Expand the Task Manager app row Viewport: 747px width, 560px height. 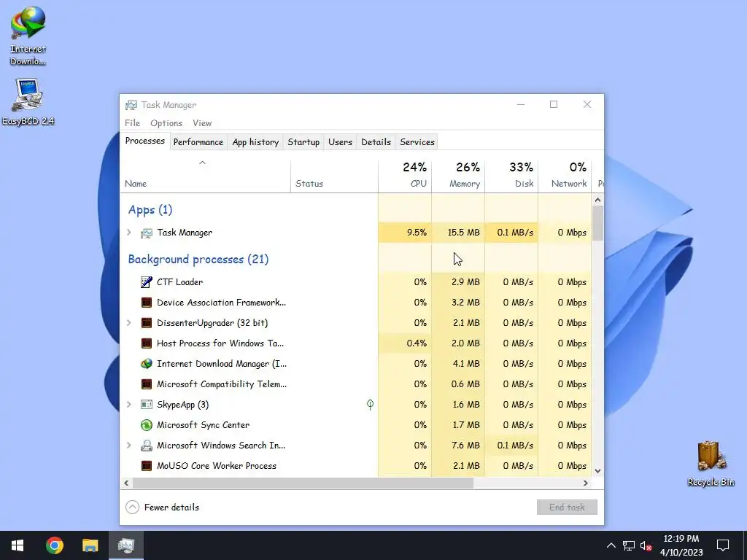(128, 233)
